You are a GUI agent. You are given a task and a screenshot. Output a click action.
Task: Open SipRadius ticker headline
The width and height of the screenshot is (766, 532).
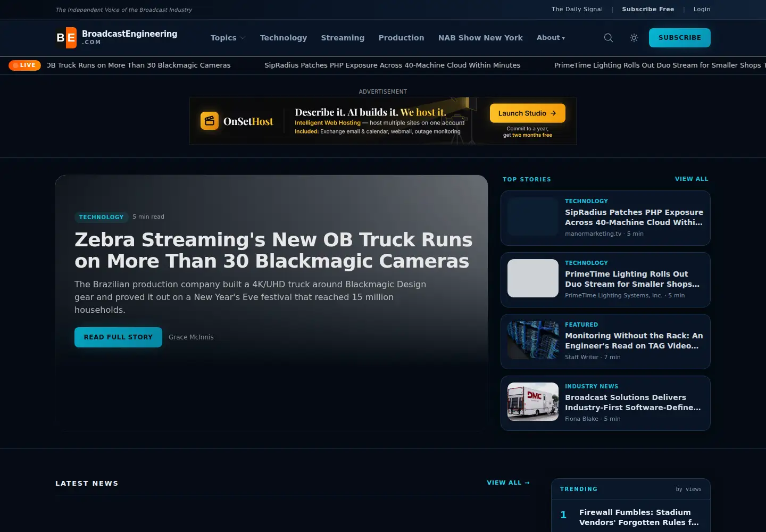pyautogui.click(x=393, y=65)
